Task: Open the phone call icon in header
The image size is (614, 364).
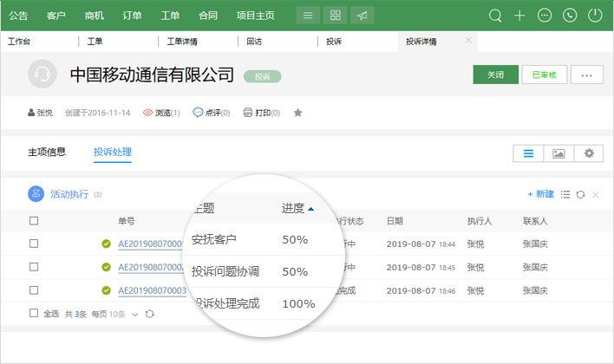Action: pyautogui.click(x=569, y=15)
